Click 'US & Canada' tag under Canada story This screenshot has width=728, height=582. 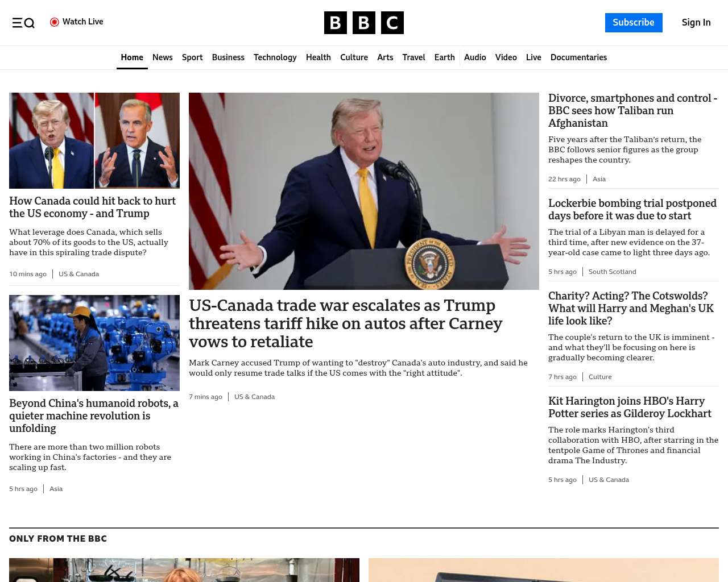[x=78, y=274]
